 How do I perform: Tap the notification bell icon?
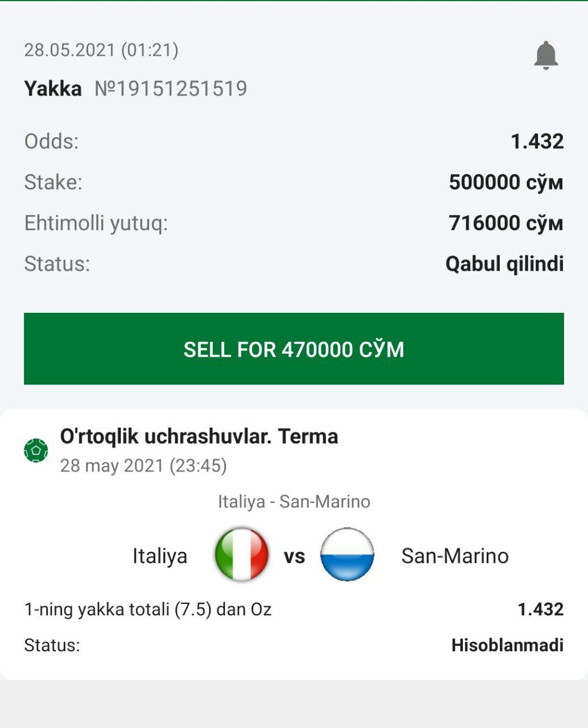[x=545, y=55]
